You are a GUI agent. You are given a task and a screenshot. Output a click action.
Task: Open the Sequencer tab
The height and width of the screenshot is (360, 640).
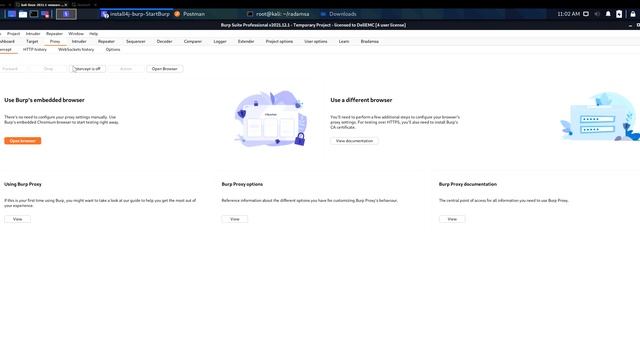tap(136, 41)
